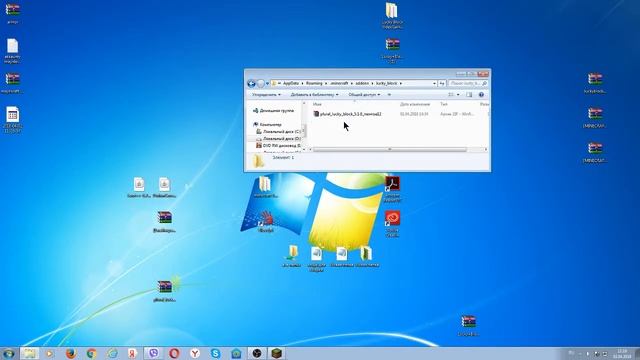
Task: Open the red Я Yandex taskbar icon
Action: point(133,353)
